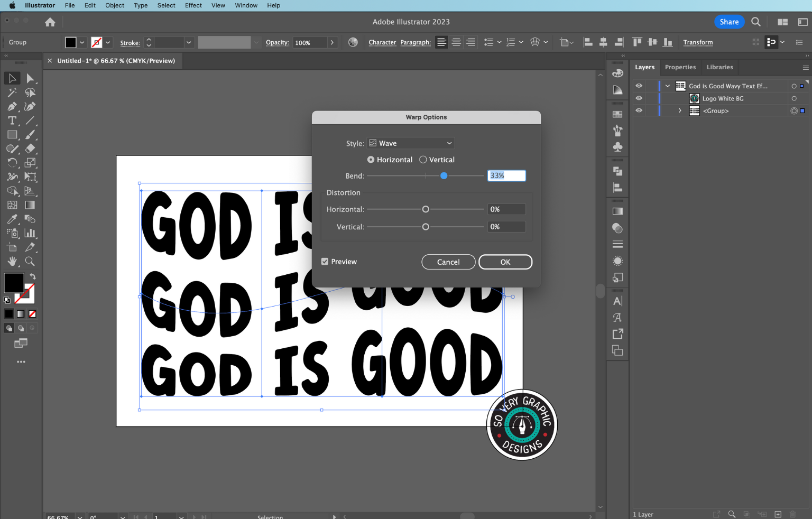Image resolution: width=812 pixels, height=519 pixels.
Task: Open the stroke color dropdown arrow
Action: click(108, 42)
